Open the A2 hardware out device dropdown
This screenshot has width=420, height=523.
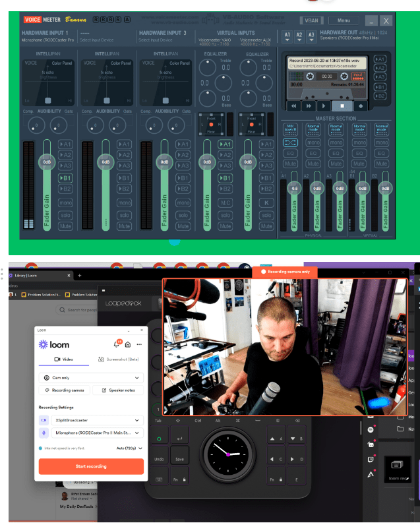click(299, 37)
